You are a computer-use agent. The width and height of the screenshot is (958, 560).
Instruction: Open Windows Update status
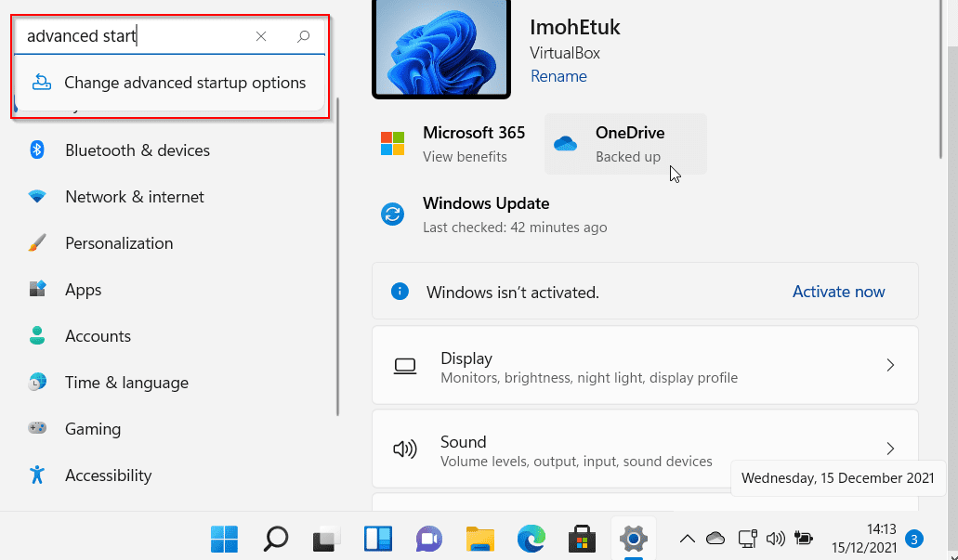point(493,215)
